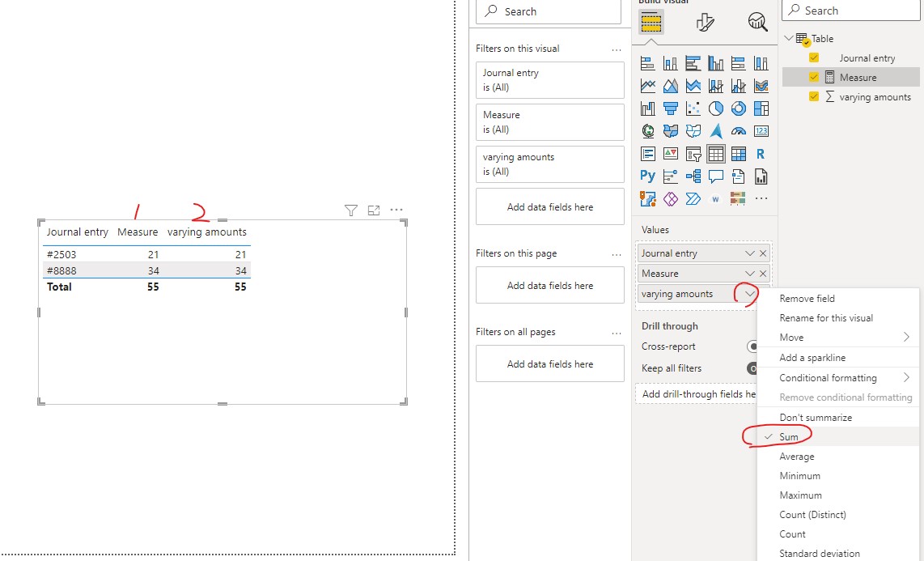Viewport: 924px width, 561px height.
Task: Open the Format visual paintbrush tab
Action: [705, 23]
